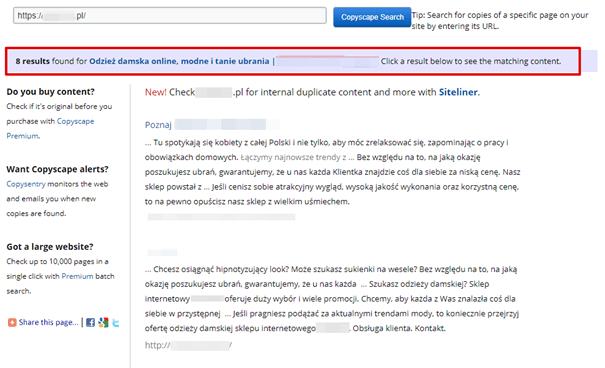Share this page on Facebook
This screenshot has height=368, width=605.
coord(90,322)
